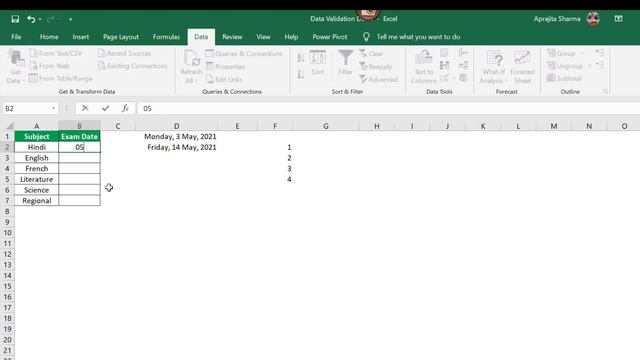Confirm the entry with the checkmark icon

pos(106,108)
